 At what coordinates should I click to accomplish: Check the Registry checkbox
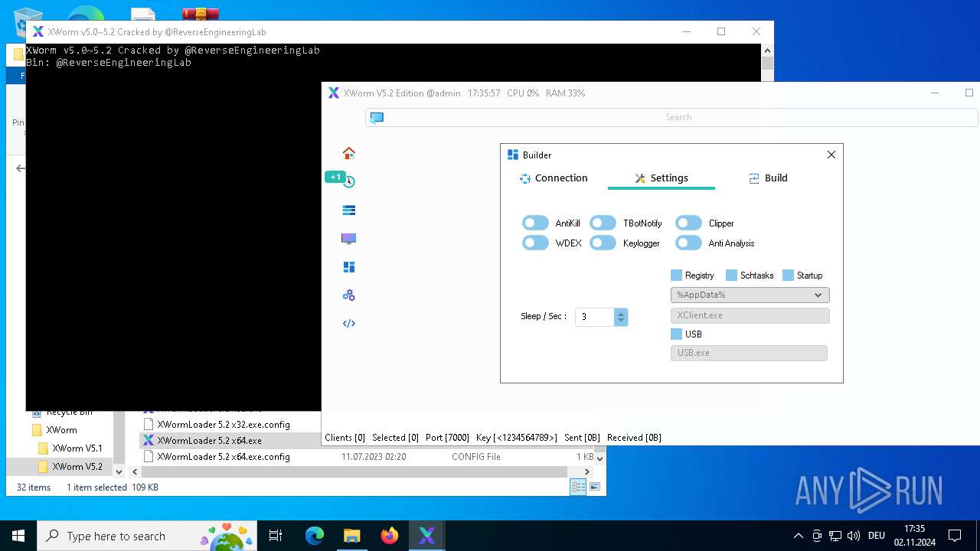pos(676,275)
